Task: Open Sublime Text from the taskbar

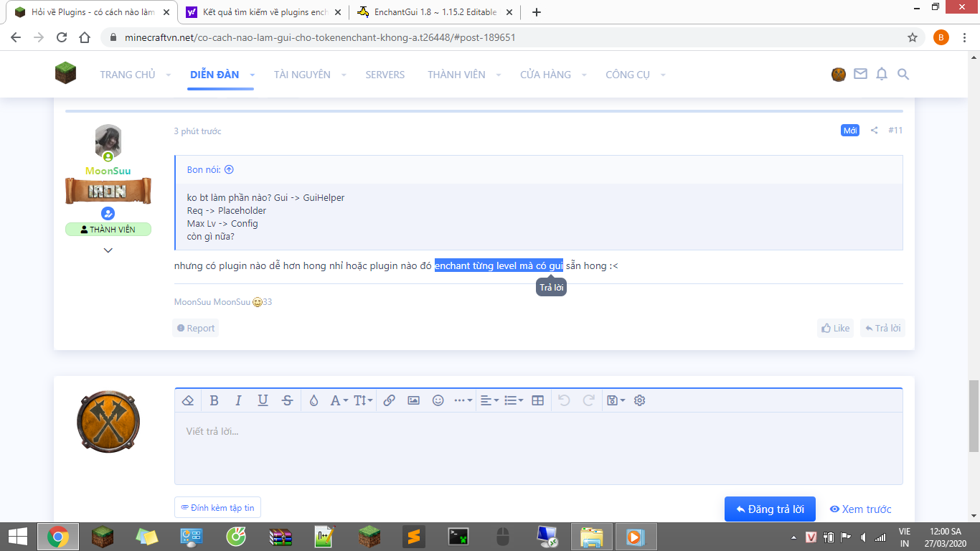Action: click(413, 537)
